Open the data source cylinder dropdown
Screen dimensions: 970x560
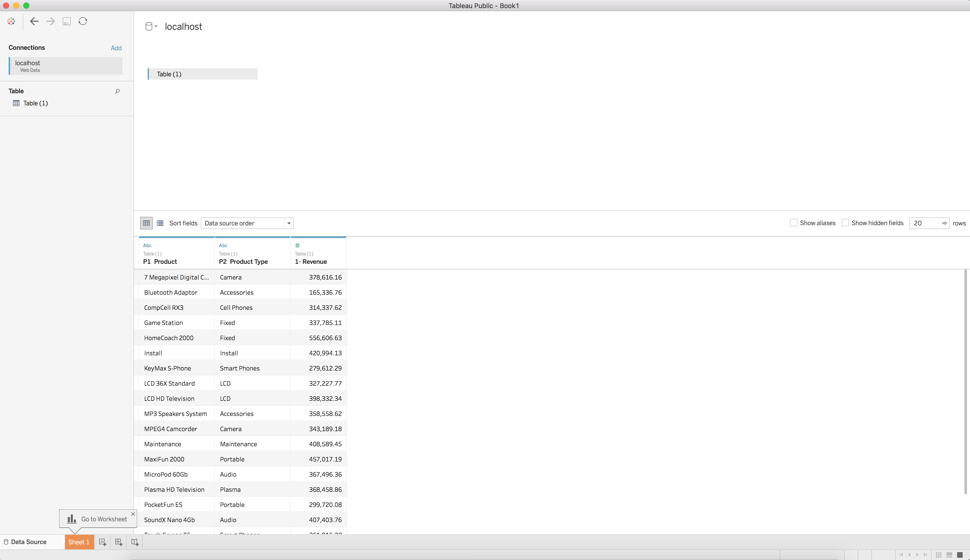pos(151,26)
